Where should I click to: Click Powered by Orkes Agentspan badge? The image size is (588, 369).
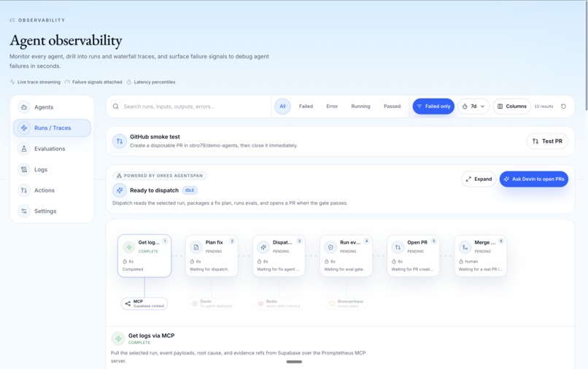coord(160,176)
